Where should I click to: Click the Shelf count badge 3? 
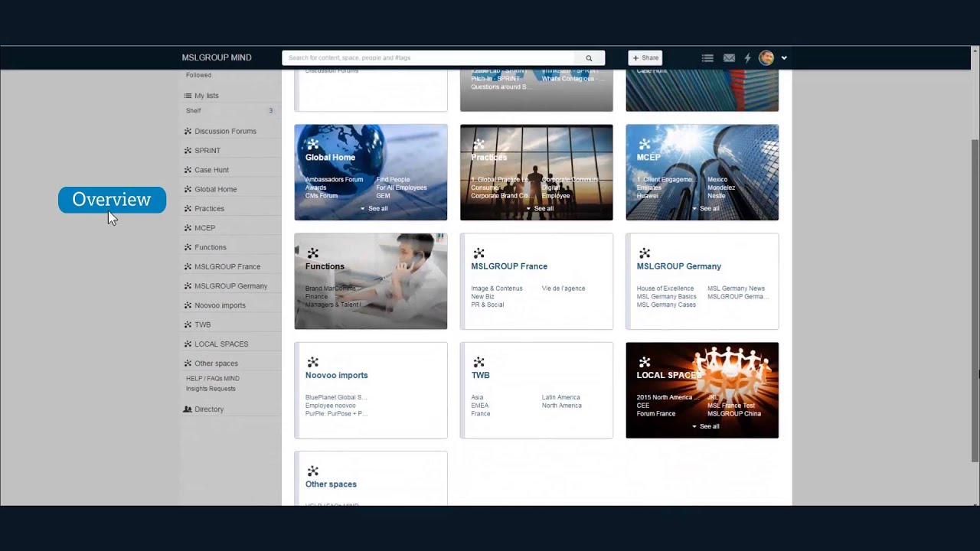pos(270,111)
